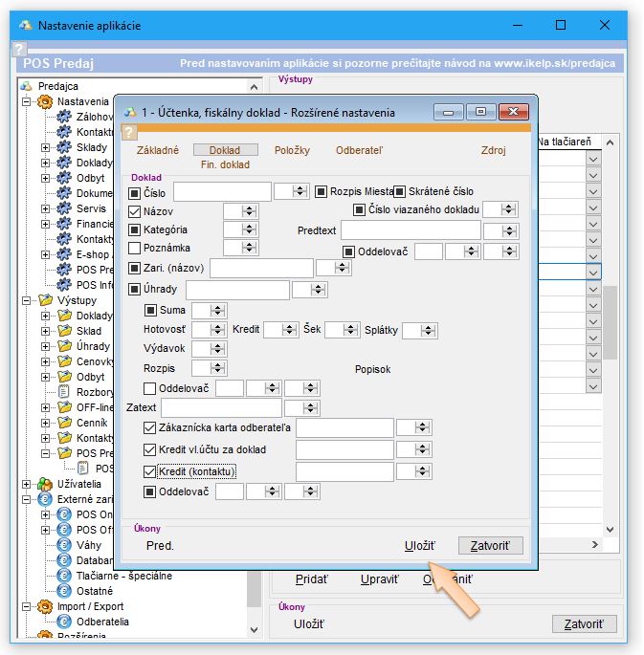
Task: Toggle the Skrátené číslo checkbox
Action: 400,192
